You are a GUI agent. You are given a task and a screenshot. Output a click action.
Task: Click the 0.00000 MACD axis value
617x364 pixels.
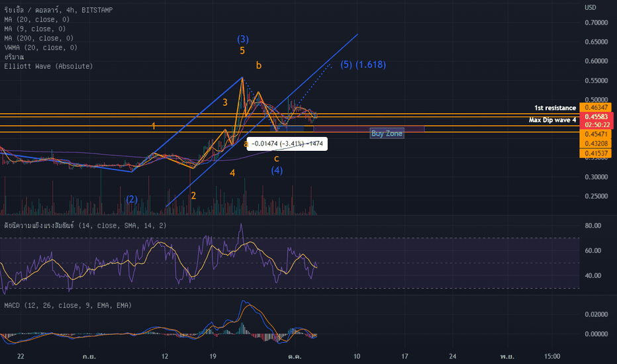pyautogui.click(x=596, y=334)
